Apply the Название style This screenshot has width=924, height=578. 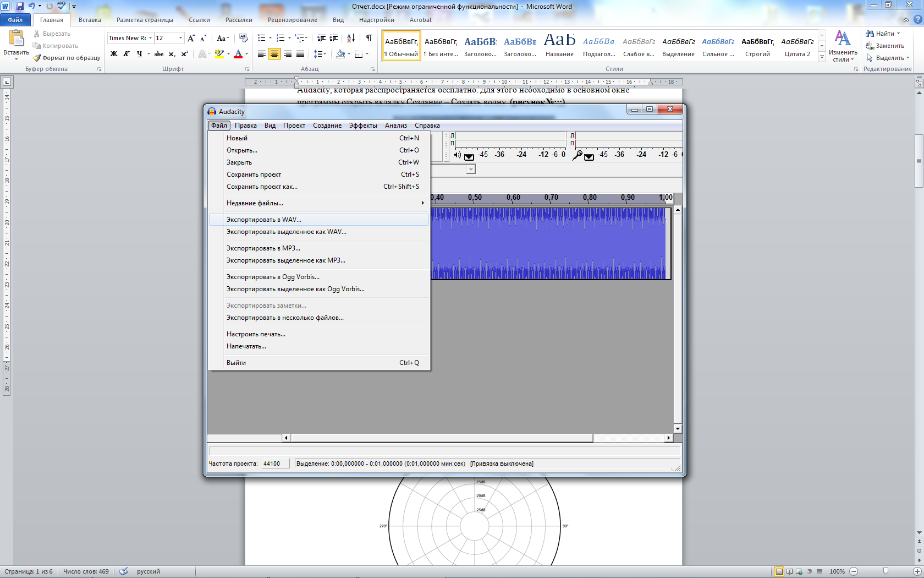559,46
